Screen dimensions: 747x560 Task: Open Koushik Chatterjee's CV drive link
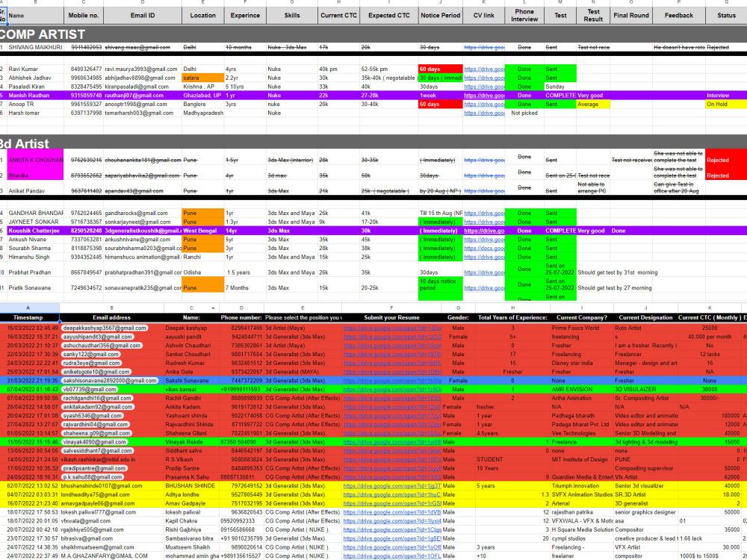click(x=484, y=231)
